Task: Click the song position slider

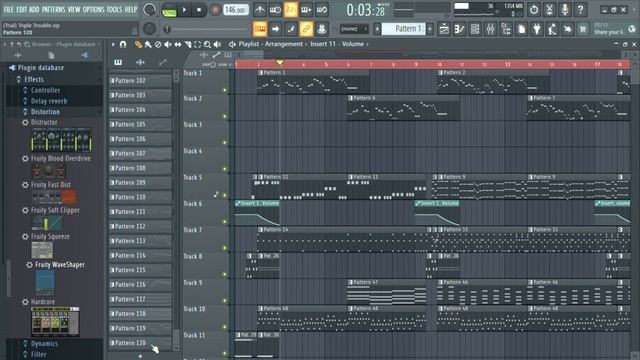Action: [206, 29]
